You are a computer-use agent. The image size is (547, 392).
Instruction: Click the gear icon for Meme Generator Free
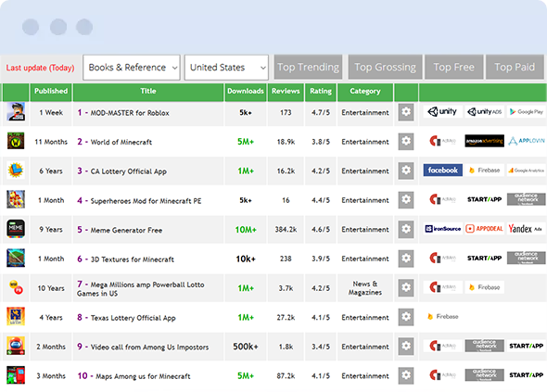pyautogui.click(x=406, y=230)
